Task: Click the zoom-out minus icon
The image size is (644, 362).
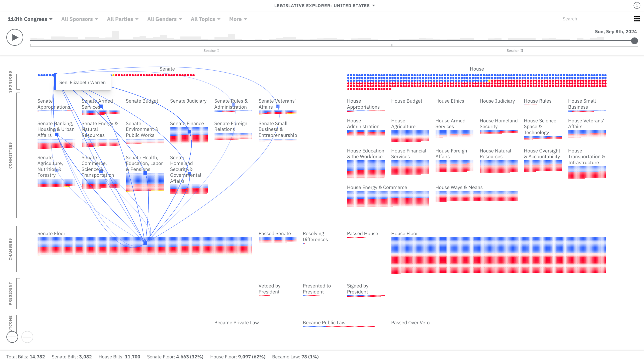Action: tap(28, 337)
